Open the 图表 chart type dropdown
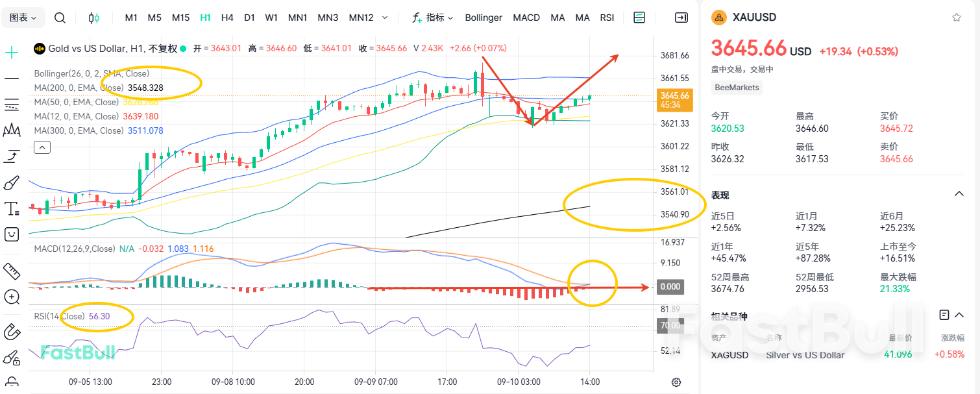This screenshot has height=394, width=980. 22,18
